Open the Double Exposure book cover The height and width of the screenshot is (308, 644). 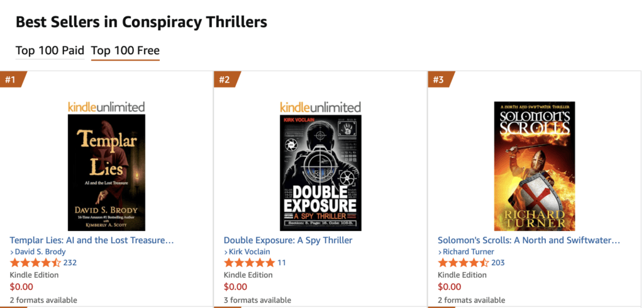coord(320,172)
